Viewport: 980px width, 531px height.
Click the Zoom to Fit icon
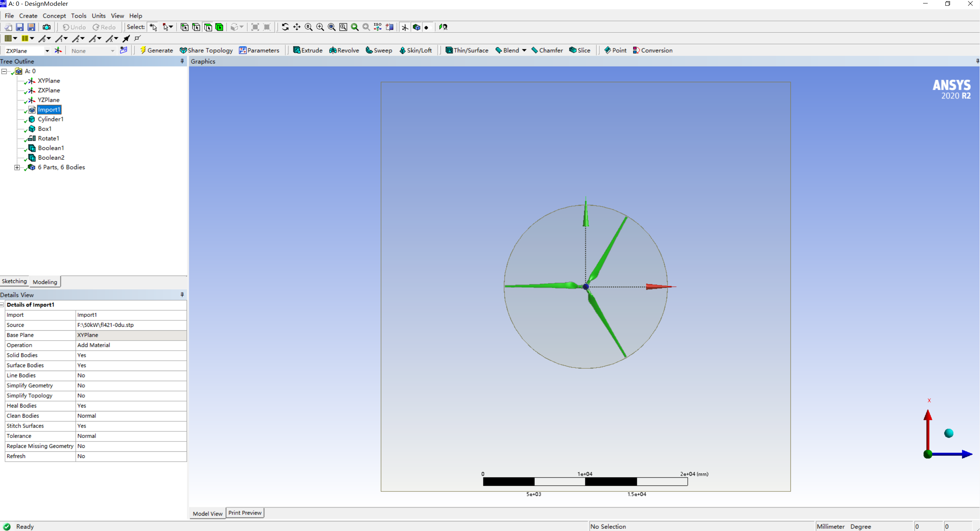click(x=332, y=27)
